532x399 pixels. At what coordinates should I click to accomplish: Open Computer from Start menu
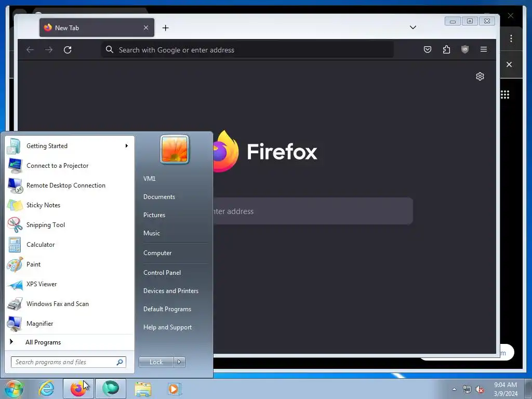point(157,253)
